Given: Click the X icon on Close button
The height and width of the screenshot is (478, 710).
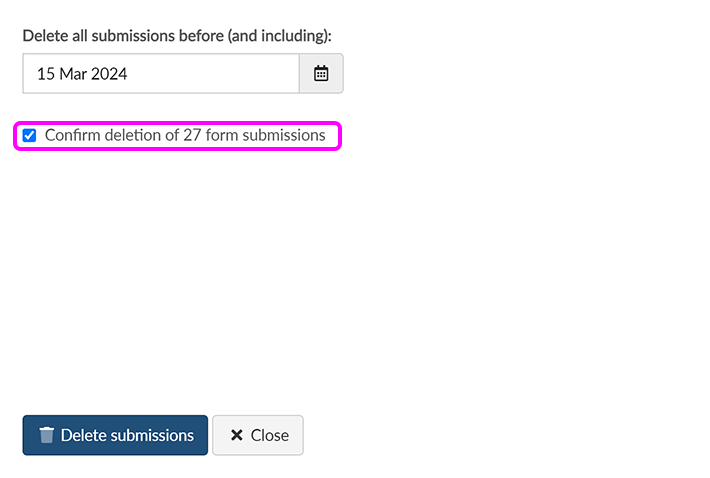Looking at the screenshot, I should [x=237, y=435].
